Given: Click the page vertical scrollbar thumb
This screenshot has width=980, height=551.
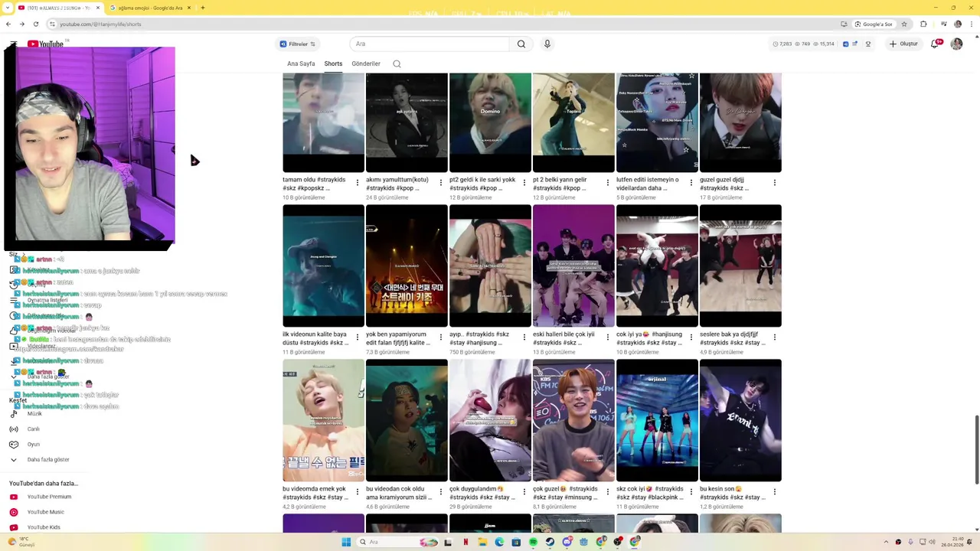Looking at the screenshot, I should click(x=976, y=449).
